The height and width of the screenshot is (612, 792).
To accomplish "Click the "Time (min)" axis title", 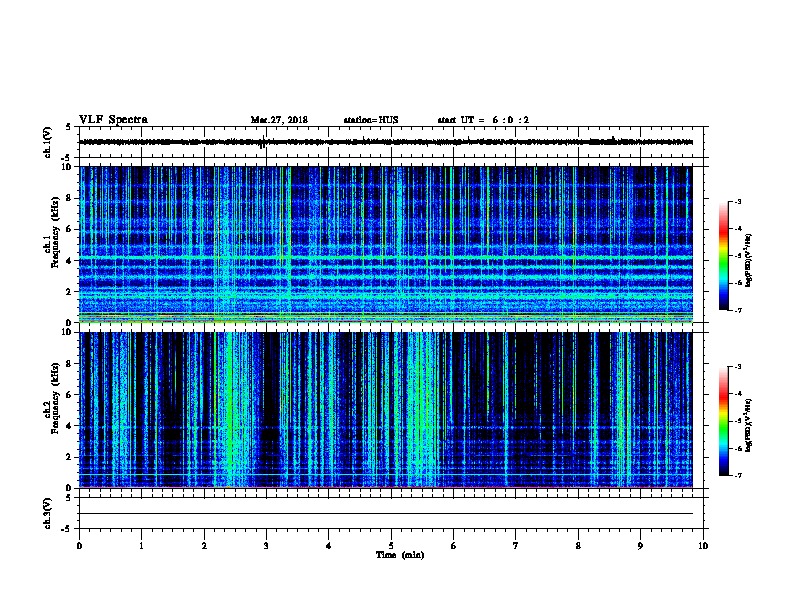I will click(x=400, y=555).
